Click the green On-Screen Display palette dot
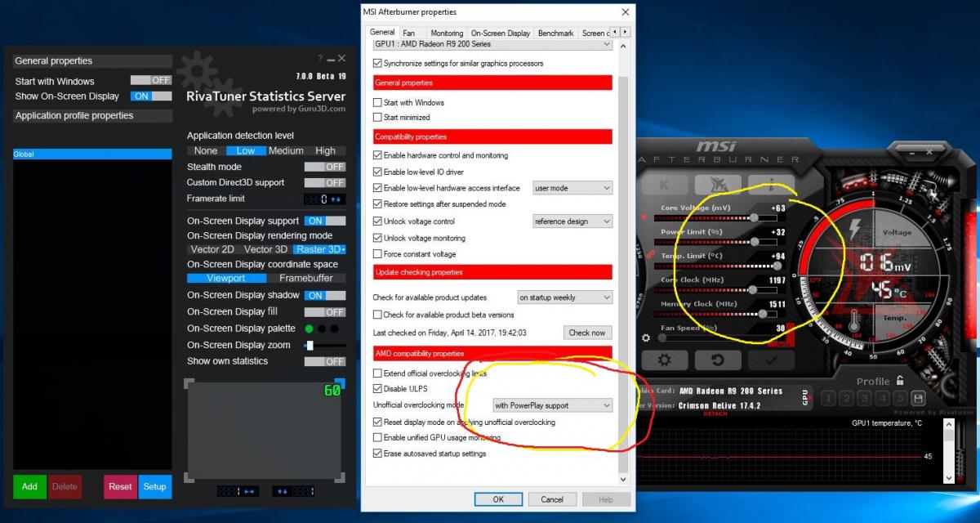The width and height of the screenshot is (980, 523). [310, 329]
